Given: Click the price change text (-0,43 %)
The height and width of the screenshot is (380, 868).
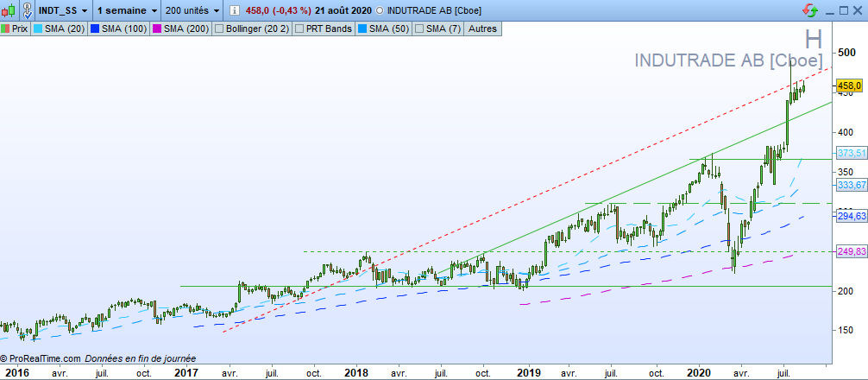Looking at the screenshot, I should pos(291,10).
